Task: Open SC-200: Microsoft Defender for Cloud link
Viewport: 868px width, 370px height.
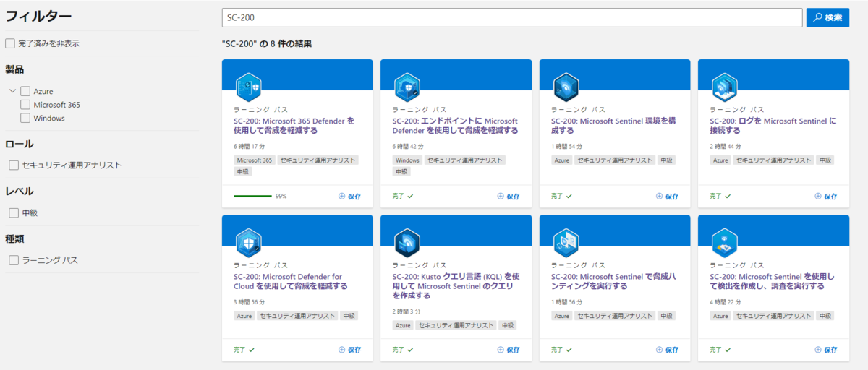Action: [x=291, y=281]
